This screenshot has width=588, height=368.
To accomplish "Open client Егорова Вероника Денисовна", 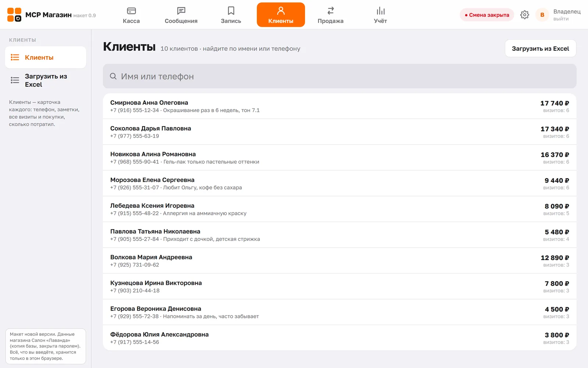I will pyautogui.click(x=340, y=312).
